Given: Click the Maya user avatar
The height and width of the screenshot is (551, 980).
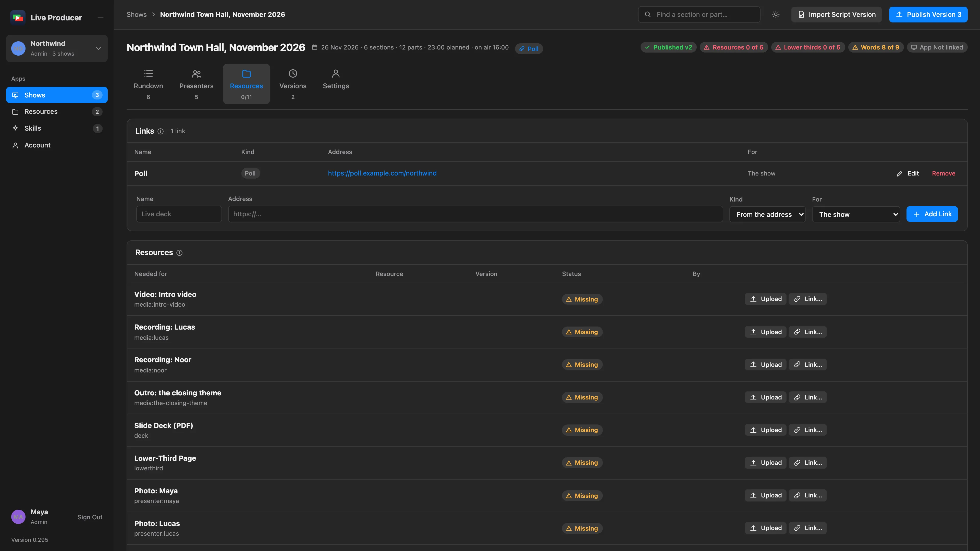Looking at the screenshot, I should (18, 517).
